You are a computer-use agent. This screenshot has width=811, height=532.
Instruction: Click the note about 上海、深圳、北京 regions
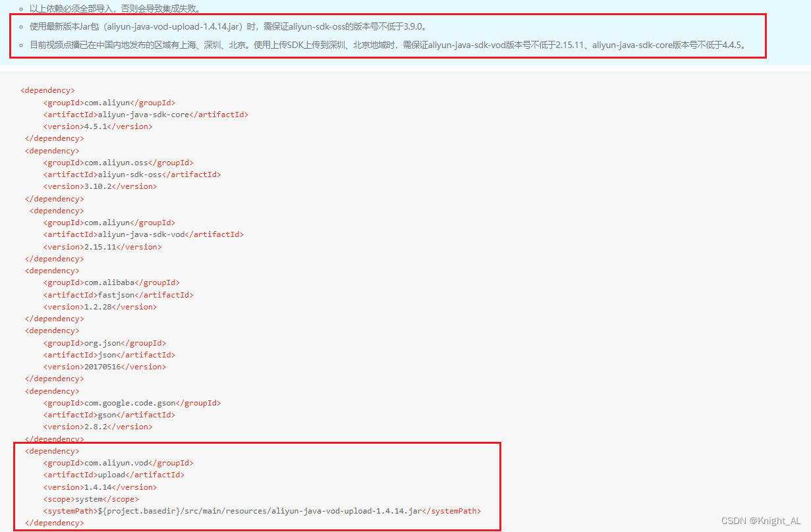pyautogui.click(x=389, y=45)
